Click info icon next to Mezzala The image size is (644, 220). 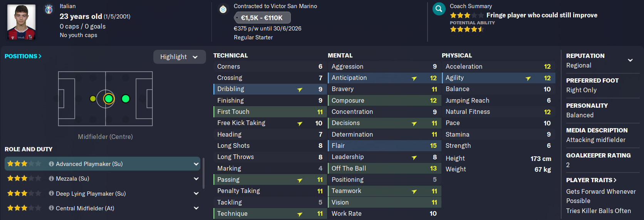[51, 178]
